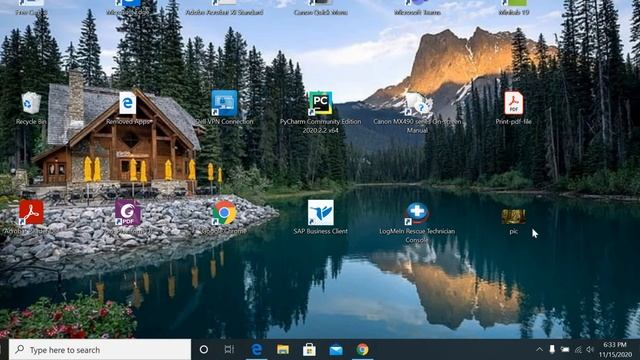
Task: Select the Dell VPN Connection shortcut
Action: [224, 103]
